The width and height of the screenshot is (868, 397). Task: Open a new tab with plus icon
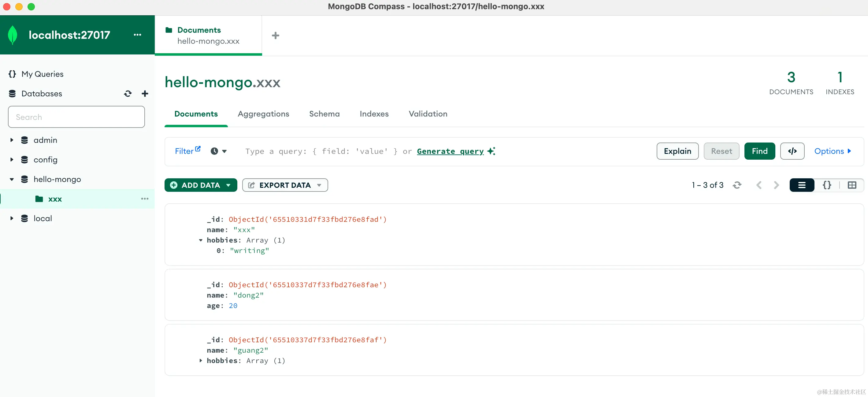275,35
